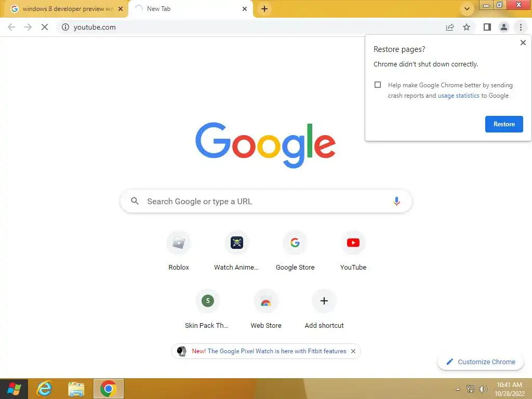This screenshot has width=532, height=399.
Task: View site information icon for youtube.com
Action: pyautogui.click(x=65, y=27)
